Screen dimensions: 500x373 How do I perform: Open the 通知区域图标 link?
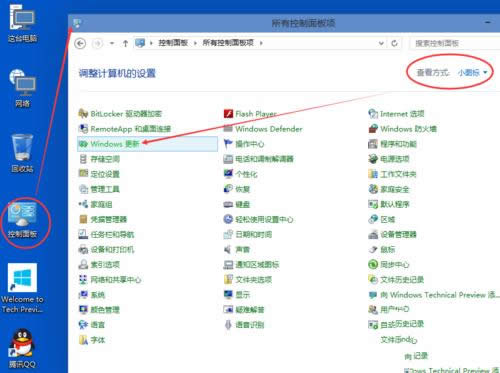click(x=257, y=264)
